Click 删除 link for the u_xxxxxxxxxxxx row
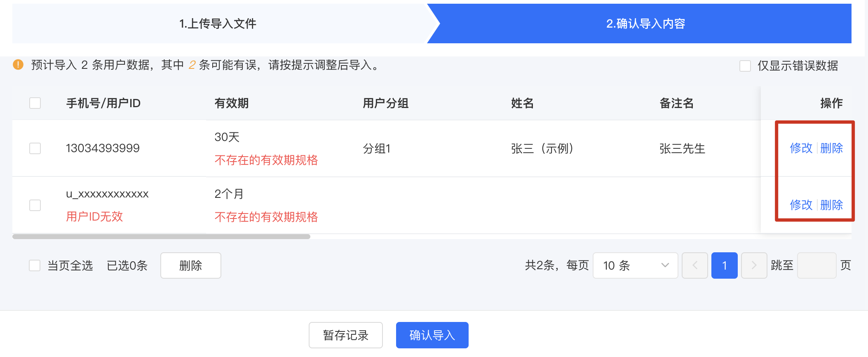Screen dimensions: 868x357 pyautogui.click(x=831, y=205)
